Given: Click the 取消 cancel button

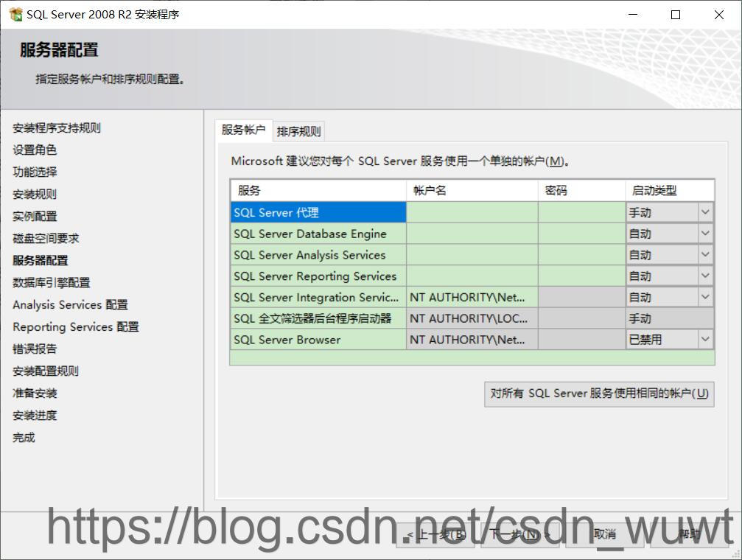Looking at the screenshot, I should (x=604, y=535).
